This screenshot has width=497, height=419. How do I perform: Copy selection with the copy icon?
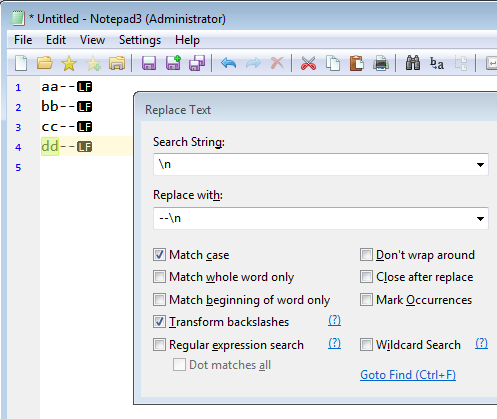click(333, 63)
